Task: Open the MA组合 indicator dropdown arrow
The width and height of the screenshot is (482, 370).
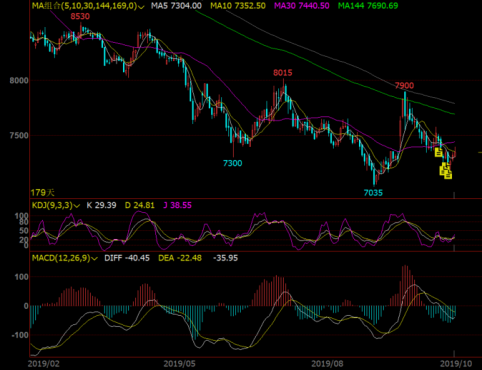Action: [141, 6]
